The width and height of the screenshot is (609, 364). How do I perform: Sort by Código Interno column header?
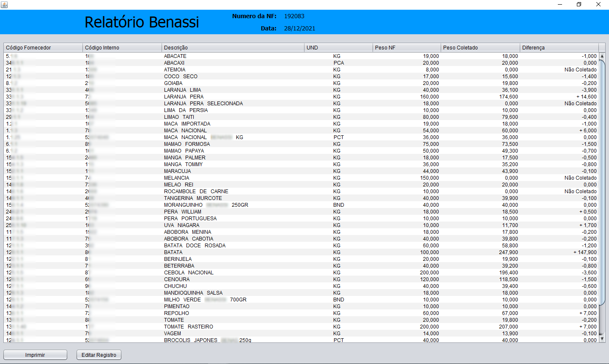pyautogui.click(x=122, y=47)
